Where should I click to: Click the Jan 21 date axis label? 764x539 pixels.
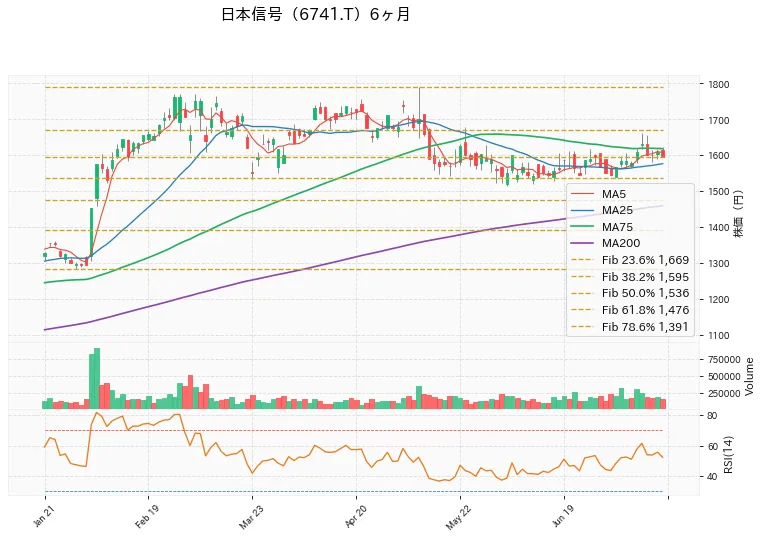point(43,516)
